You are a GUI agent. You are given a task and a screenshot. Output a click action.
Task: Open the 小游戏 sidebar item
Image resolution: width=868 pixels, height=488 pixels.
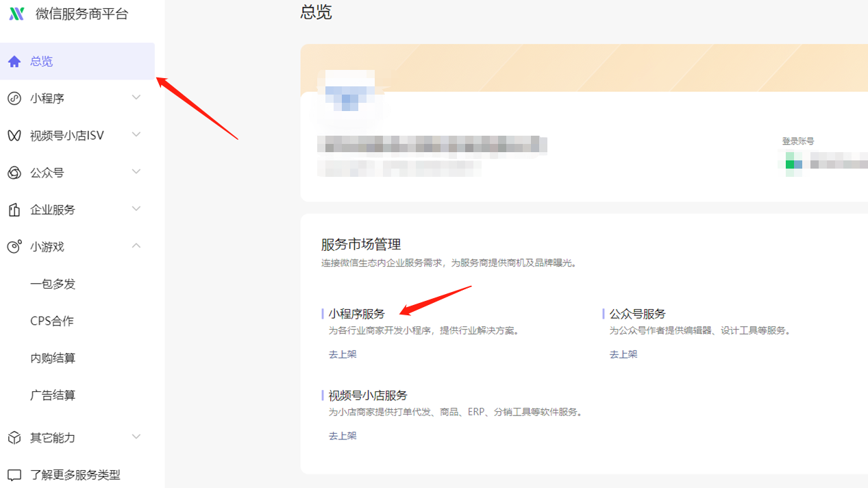pos(77,247)
